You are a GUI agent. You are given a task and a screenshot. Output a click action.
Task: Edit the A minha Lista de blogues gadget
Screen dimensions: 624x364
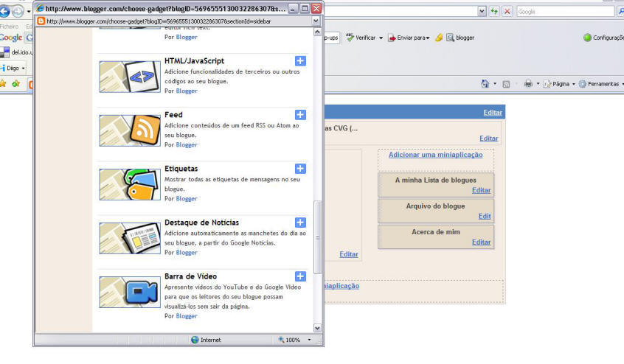[x=481, y=190]
